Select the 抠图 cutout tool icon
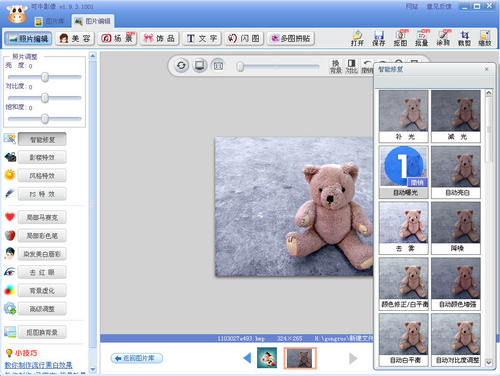 (400, 38)
